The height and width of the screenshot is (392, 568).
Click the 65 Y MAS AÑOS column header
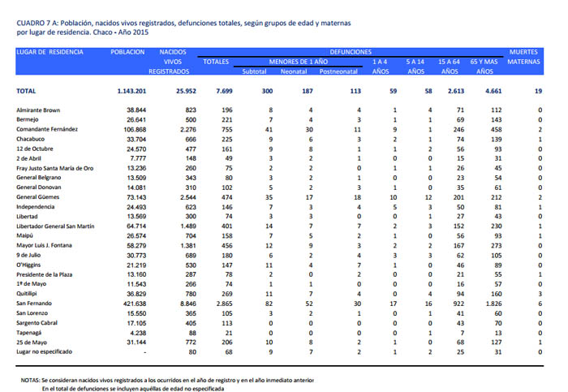484,67
